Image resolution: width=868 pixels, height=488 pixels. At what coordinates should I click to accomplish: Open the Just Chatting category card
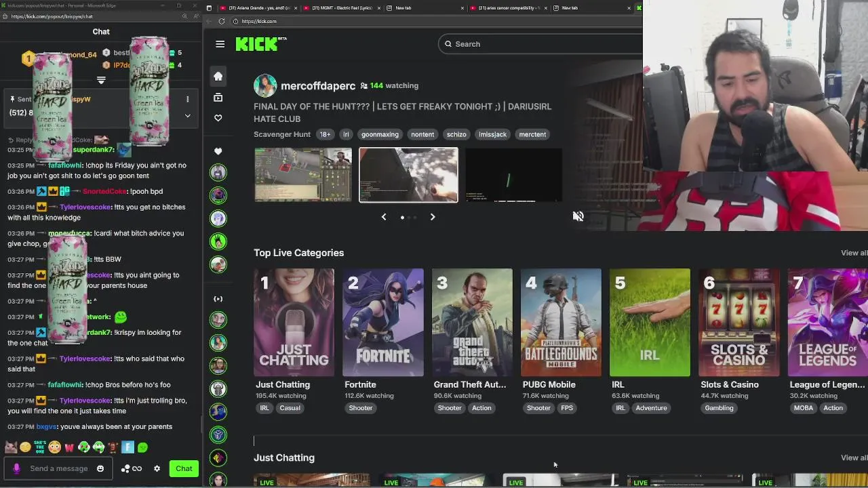click(x=294, y=323)
